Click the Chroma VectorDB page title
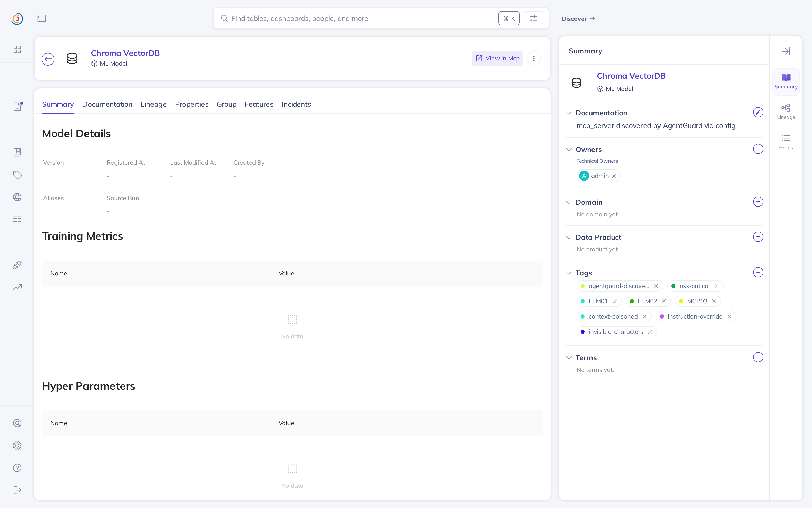The image size is (812, 508). [125, 53]
